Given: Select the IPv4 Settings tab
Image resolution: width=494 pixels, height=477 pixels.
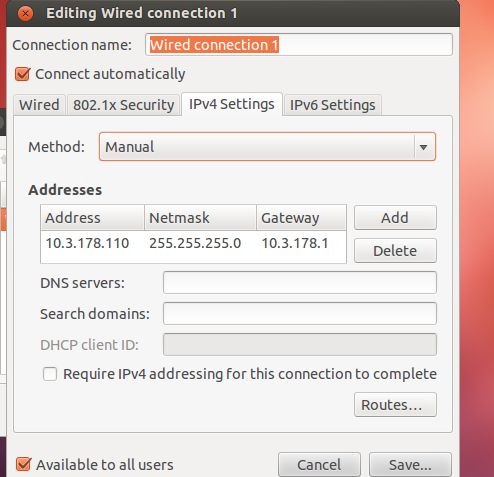Looking at the screenshot, I should coord(232,104).
